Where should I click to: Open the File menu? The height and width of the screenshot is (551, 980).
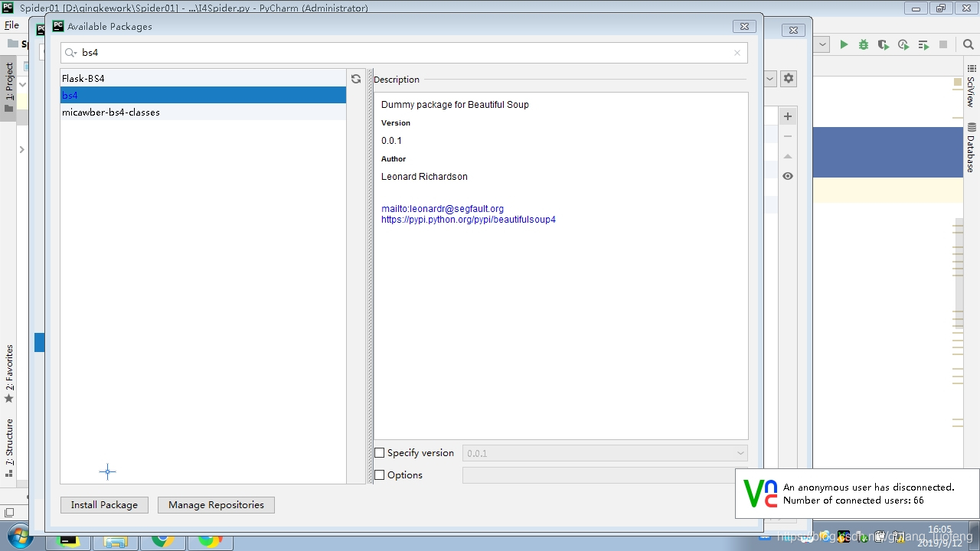pos(11,25)
